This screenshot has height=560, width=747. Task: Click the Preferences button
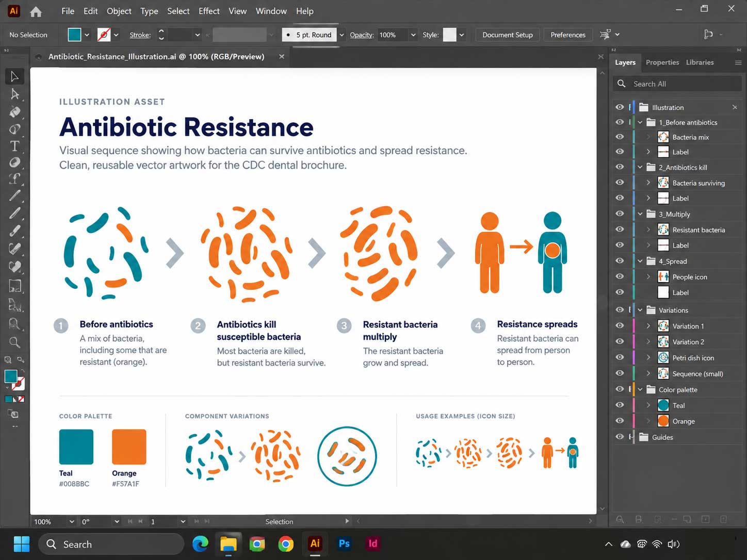(x=568, y=35)
